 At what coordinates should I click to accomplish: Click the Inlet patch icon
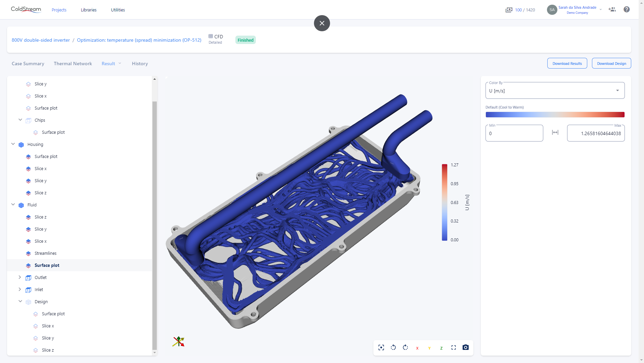pyautogui.click(x=29, y=290)
